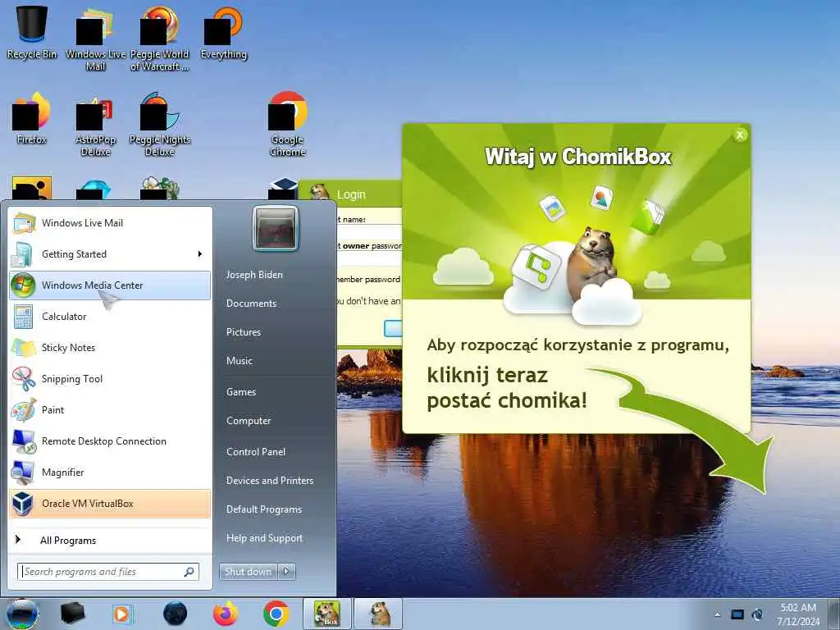Launch Windows Media Center from Start menu
This screenshot has width=840, height=630.
coord(110,285)
